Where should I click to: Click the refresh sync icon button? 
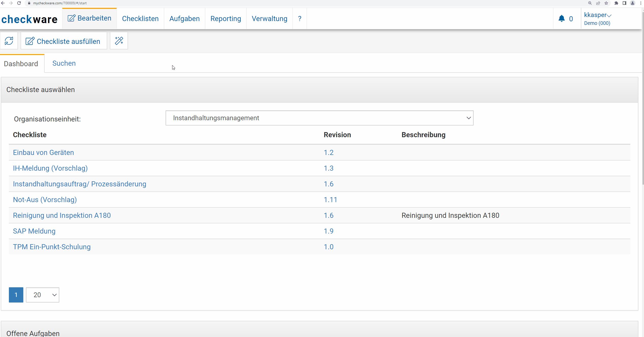click(9, 41)
